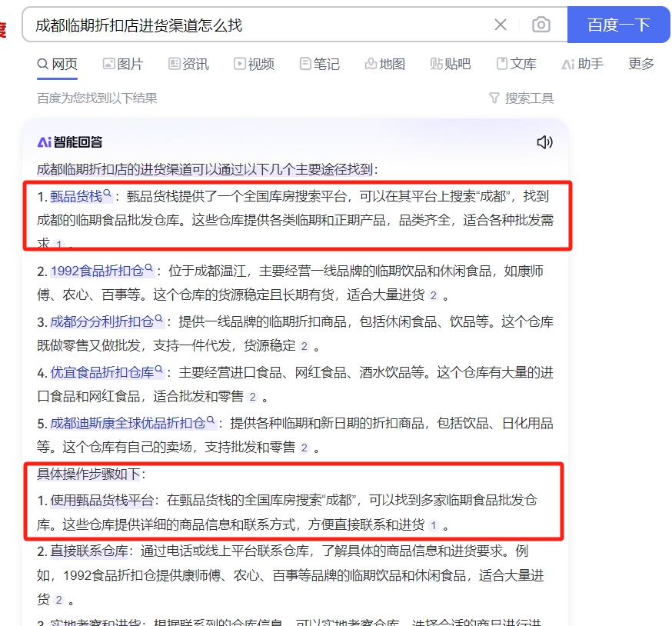The height and width of the screenshot is (626, 672).
Task: Click the document icon on the 文库 tab
Action: 502,65
